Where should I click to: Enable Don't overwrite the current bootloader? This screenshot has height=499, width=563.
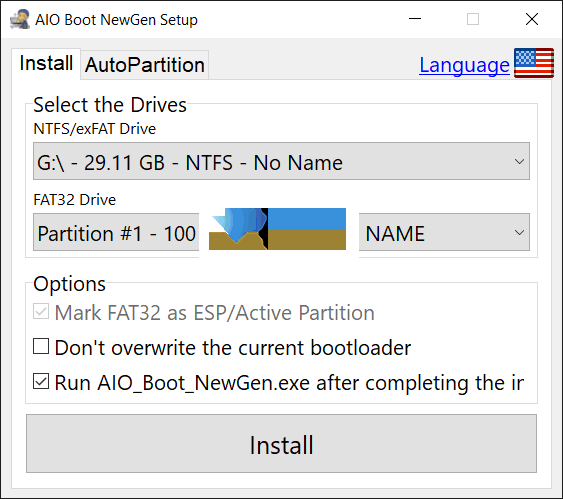pyautogui.click(x=41, y=346)
